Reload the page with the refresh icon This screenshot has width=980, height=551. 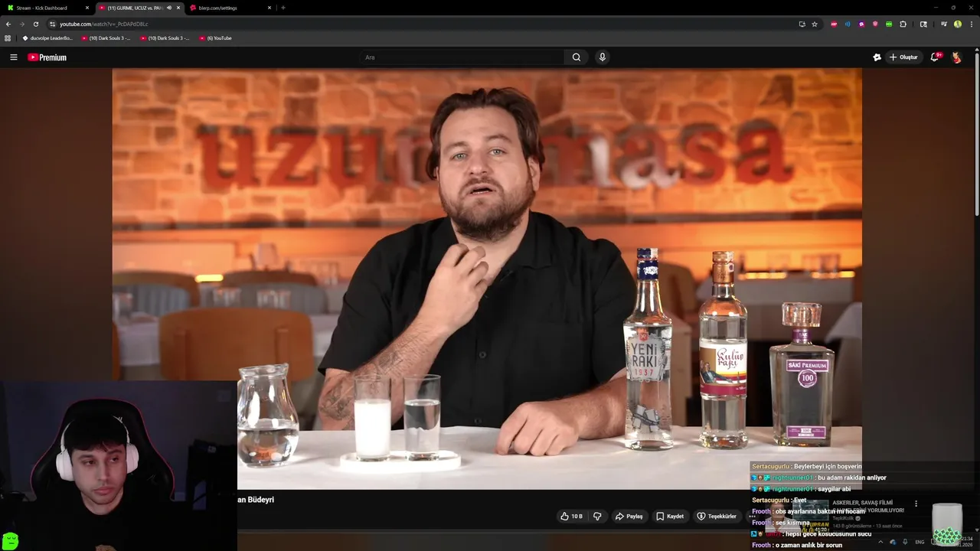(x=35, y=24)
